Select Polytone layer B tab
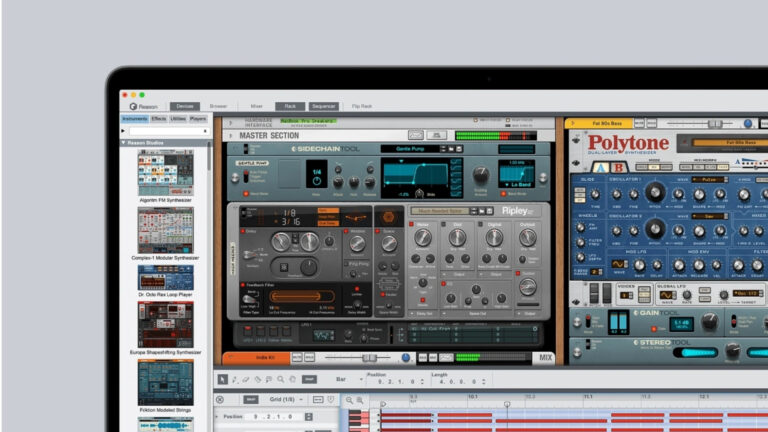The width and height of the screenshot is (768, 432). pos(618,167)
